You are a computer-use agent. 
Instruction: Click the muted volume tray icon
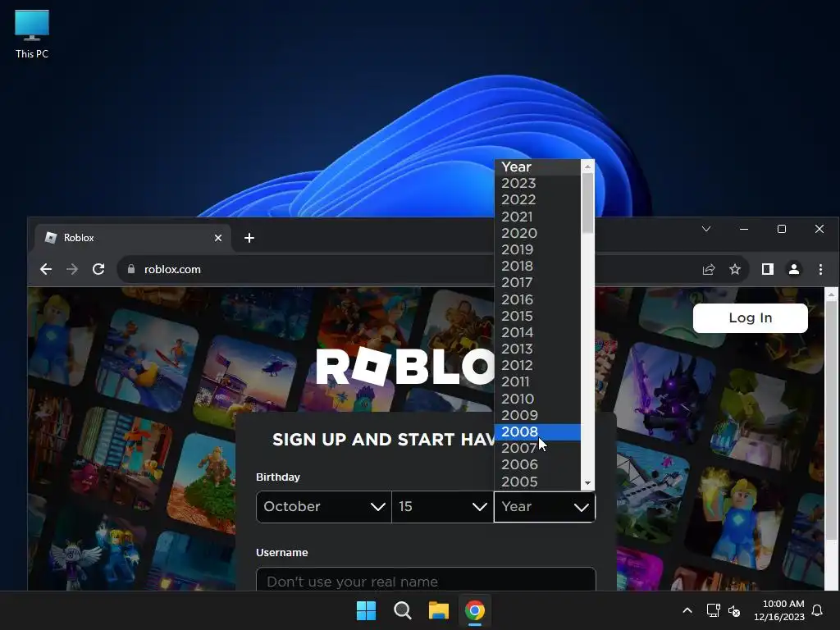click(734, 610)
